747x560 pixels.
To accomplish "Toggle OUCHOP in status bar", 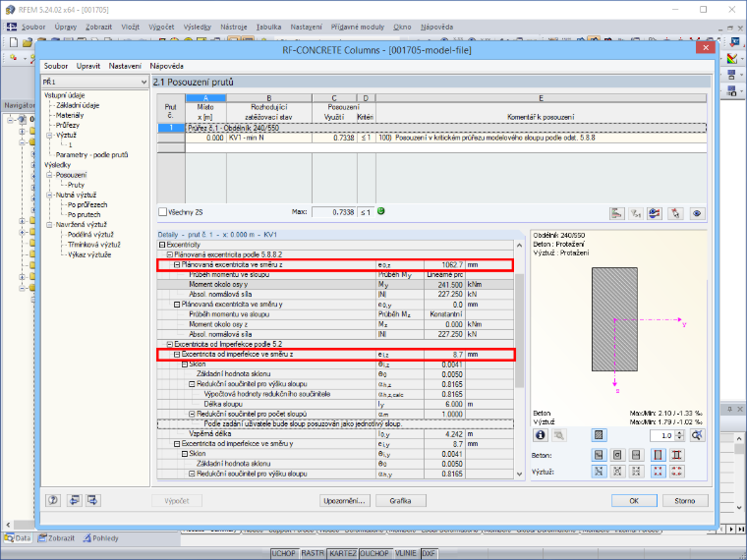I will pos(374,553).
